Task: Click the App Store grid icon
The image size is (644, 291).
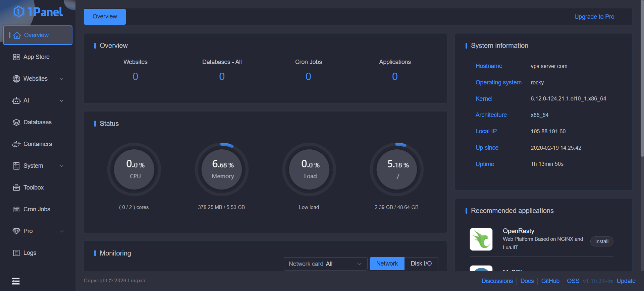Action: tap(16, 57)
